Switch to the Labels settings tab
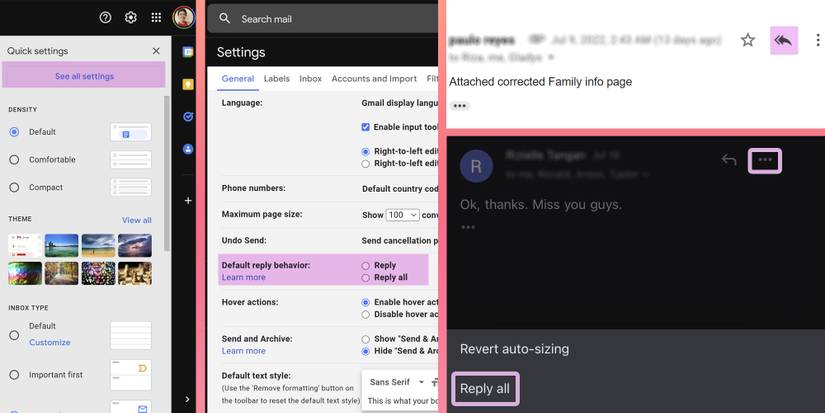The width and height of the screenshot is (825, 413). coord(276,79)
